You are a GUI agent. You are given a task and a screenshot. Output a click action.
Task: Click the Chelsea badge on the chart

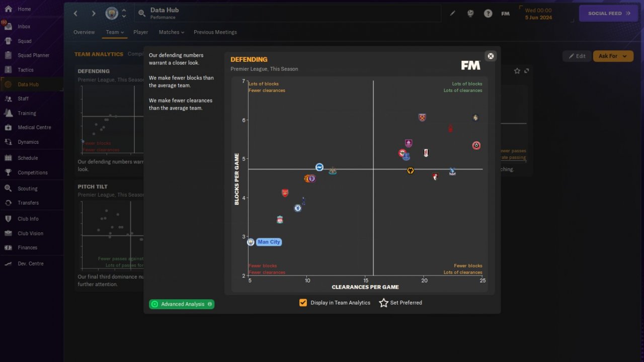[298, 208]
